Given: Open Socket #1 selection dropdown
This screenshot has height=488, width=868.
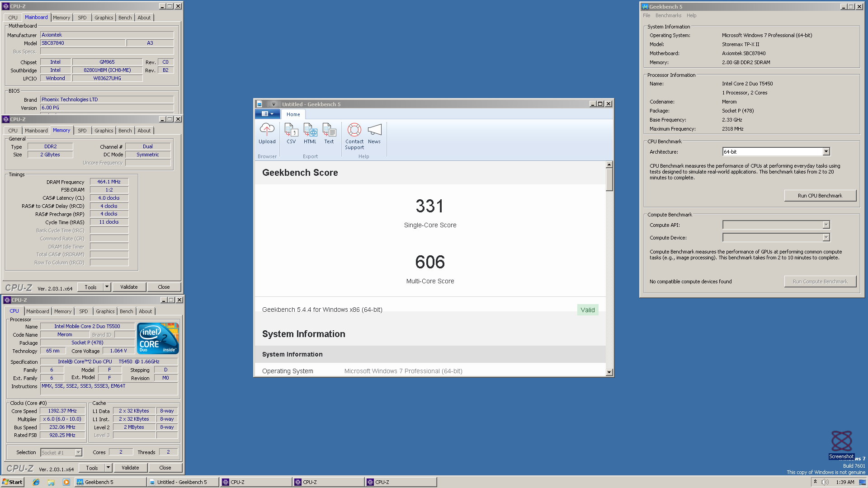Looking at the screenshot, I should tap(78, 452).
